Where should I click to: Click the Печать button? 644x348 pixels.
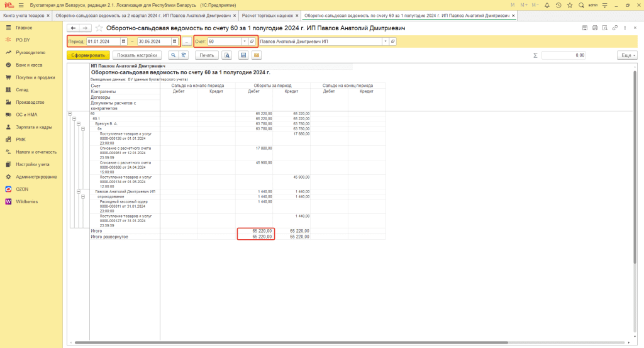[x=206, y=55]
